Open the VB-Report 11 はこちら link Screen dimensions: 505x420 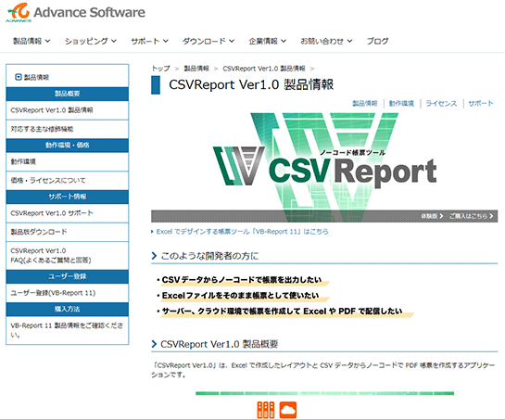pos(242,232)
